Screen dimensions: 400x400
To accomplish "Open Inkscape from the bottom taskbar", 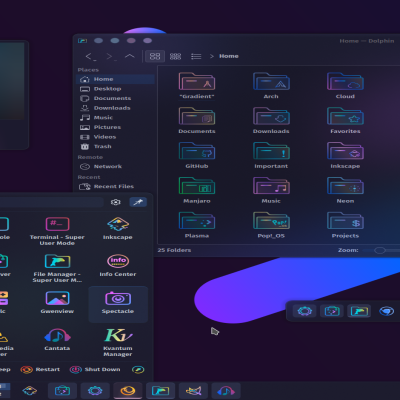I will 29,390.
